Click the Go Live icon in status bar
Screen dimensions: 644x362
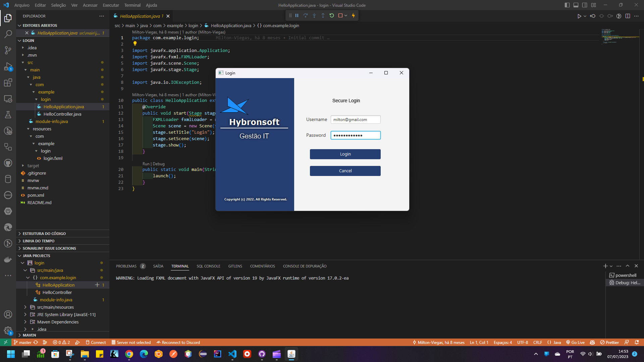pos(575,342)
